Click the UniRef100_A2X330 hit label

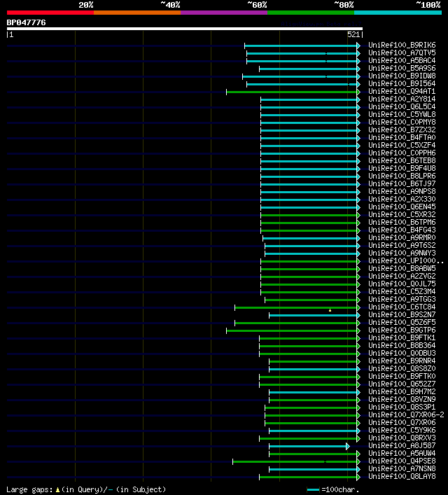[x=402, y=199]
